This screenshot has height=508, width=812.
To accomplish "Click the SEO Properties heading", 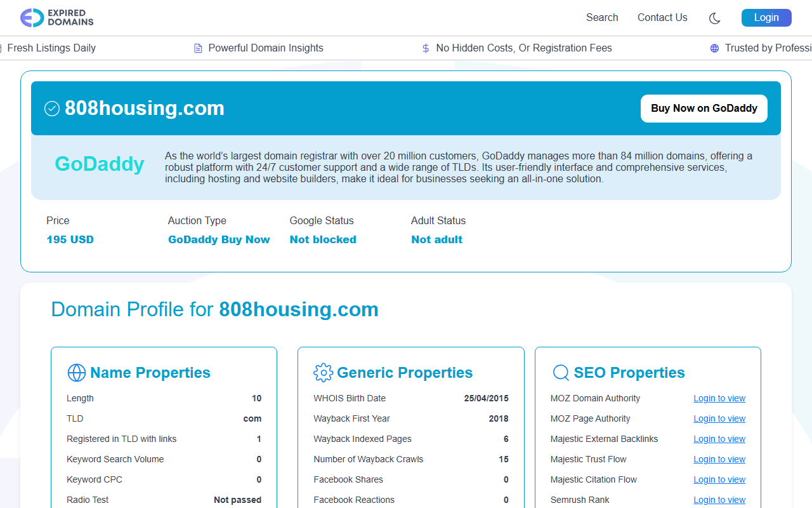I will coord(629,373).
